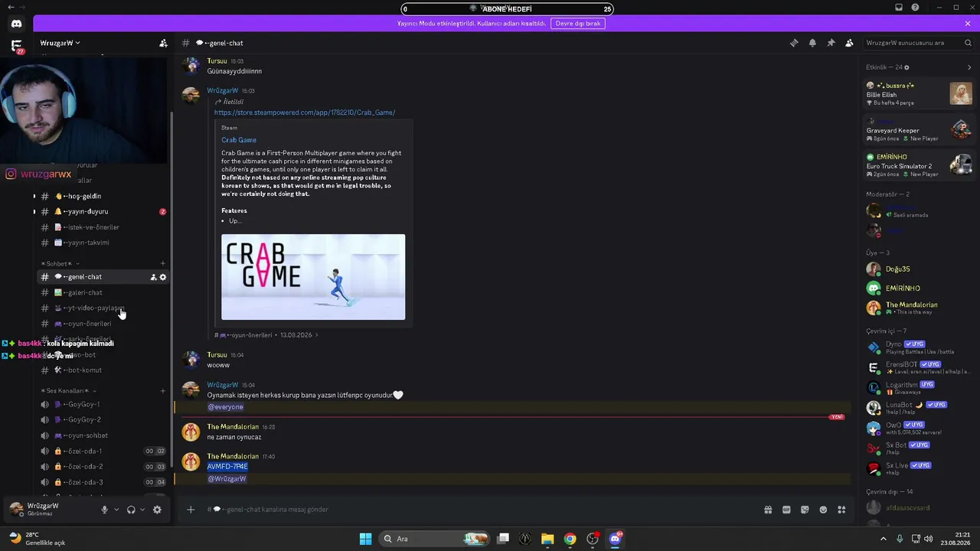Invite people icon next to server name
This screenshot has width=980, height=551.
pos(163,43)
